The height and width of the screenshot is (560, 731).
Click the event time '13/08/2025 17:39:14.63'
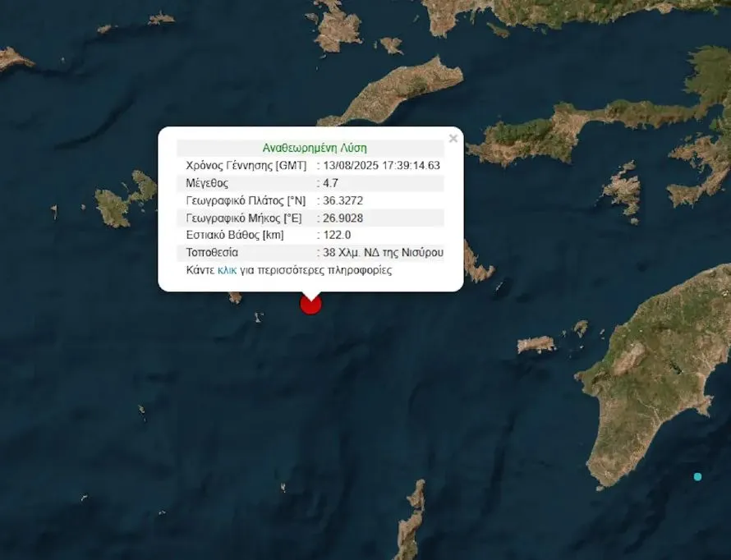(x=381, y=165)
